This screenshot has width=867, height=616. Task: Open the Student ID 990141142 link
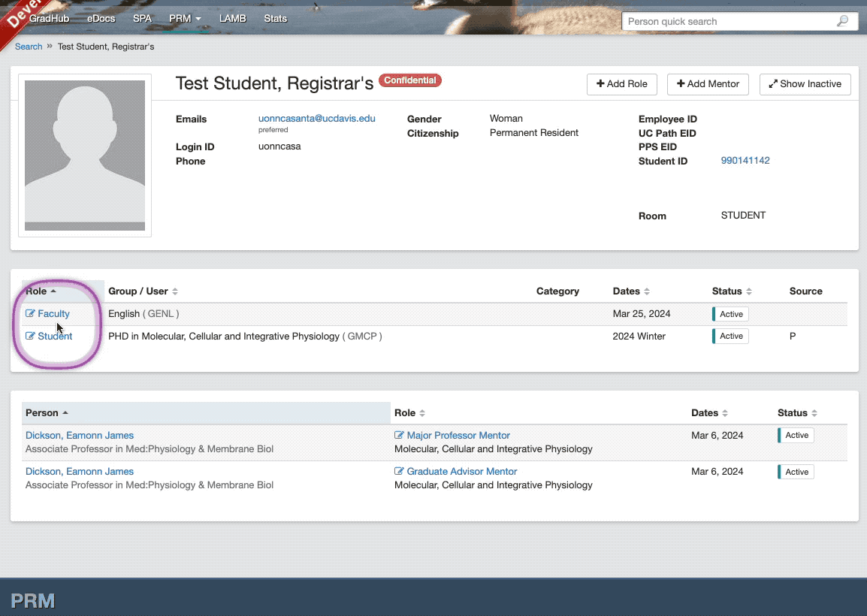coord(745,161)
